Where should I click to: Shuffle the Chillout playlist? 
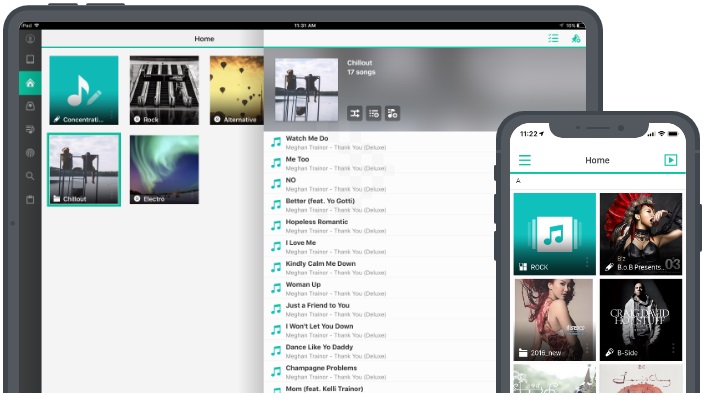pyautogui.click(x=355, y=113)
